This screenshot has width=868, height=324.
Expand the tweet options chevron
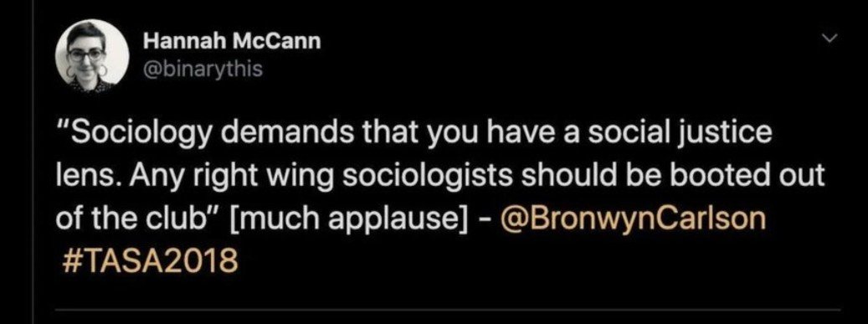828,39
